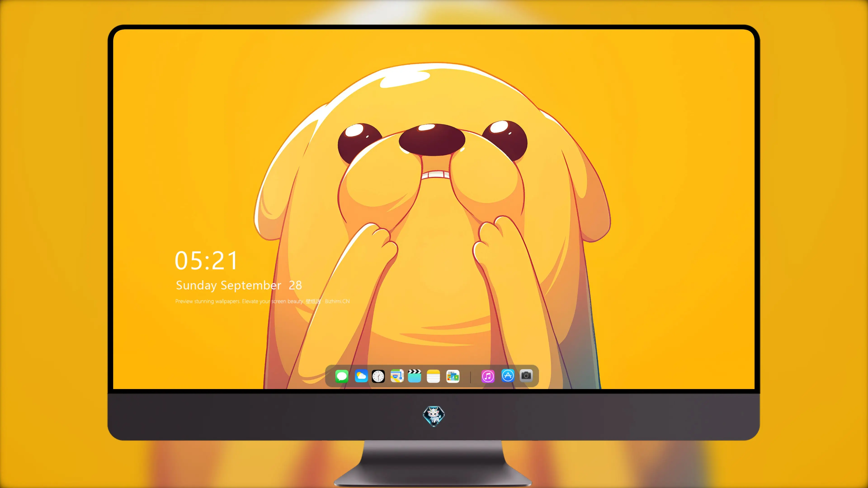Launch the blue App Store icon
The image size is (868, 488).
[508, 375]
